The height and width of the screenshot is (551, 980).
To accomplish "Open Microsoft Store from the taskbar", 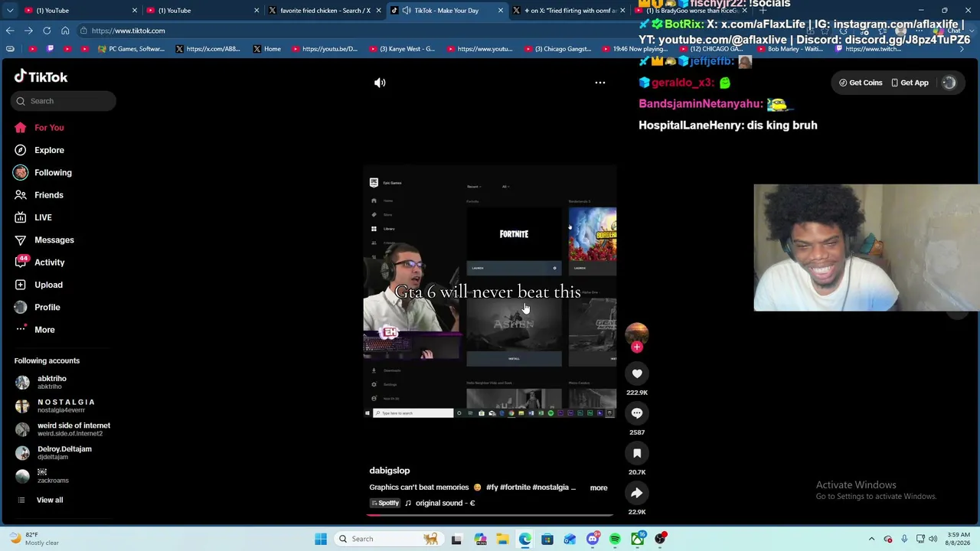I will 547,539.
